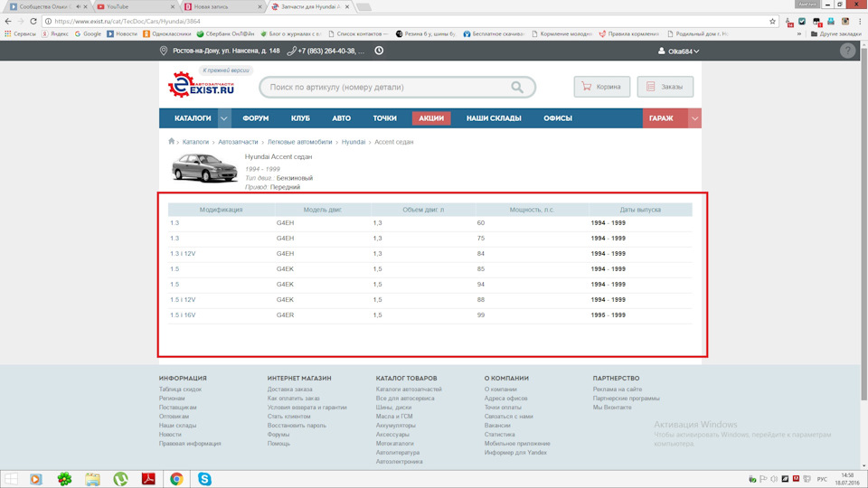Open the Форум menu item
The image size is (868, 488).
(x=255, y=118)
